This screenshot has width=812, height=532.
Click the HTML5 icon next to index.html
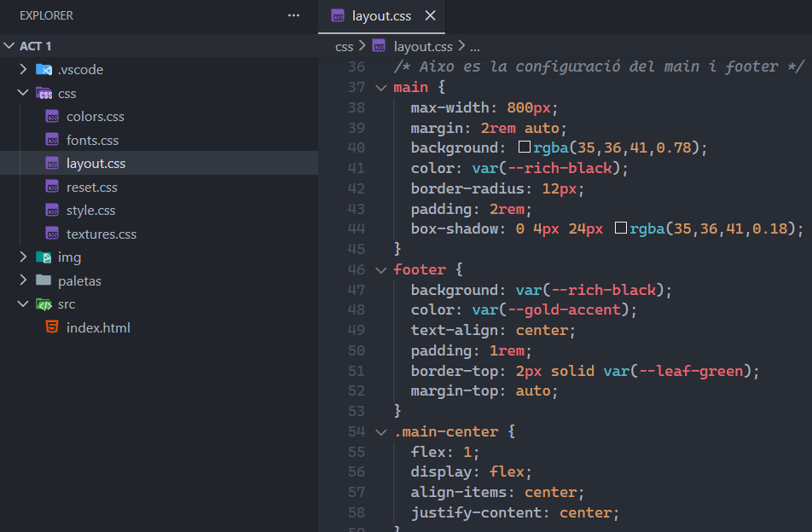pyautogui.click(x=52, y=327)
